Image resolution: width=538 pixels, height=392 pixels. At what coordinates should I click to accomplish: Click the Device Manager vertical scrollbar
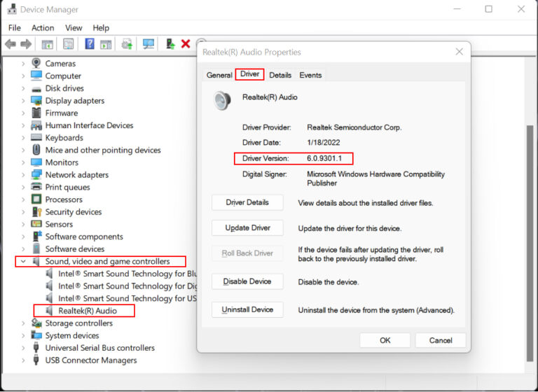(x=530, y=244)
